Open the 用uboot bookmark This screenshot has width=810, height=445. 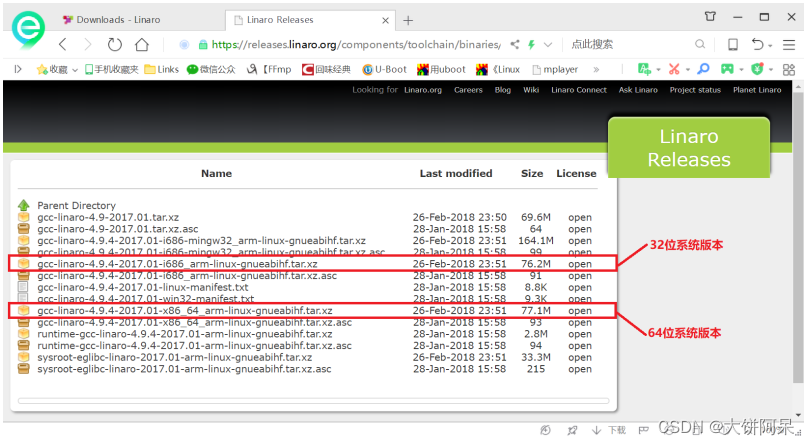tap(441, 69)
